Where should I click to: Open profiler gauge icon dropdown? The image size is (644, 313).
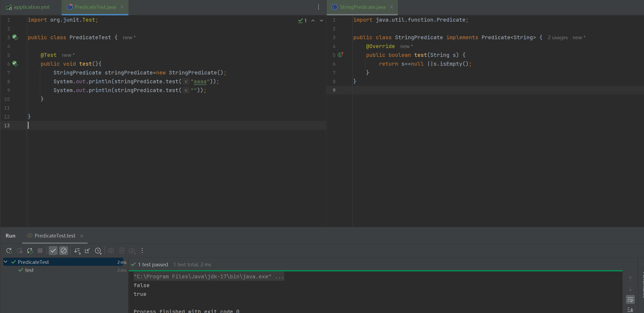click(132, 251)
